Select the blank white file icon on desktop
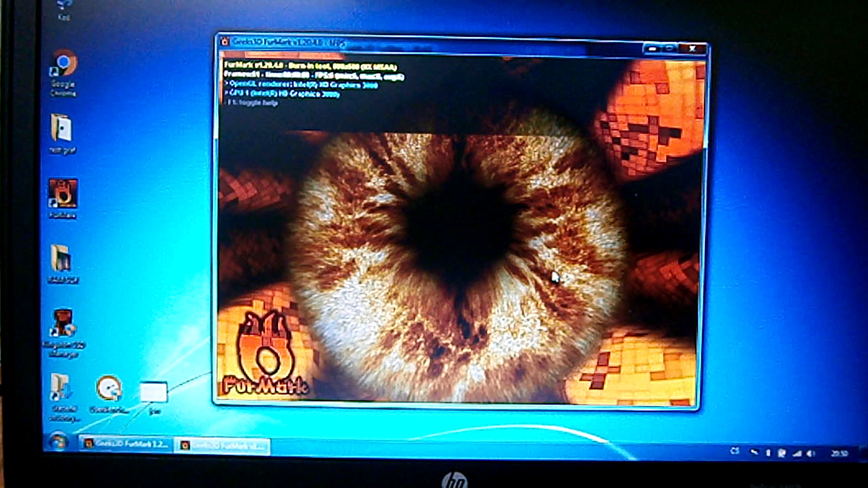Image resolution: width=868 pixels, height=488 pixels. pyautogui.click(x=154, y=391)
